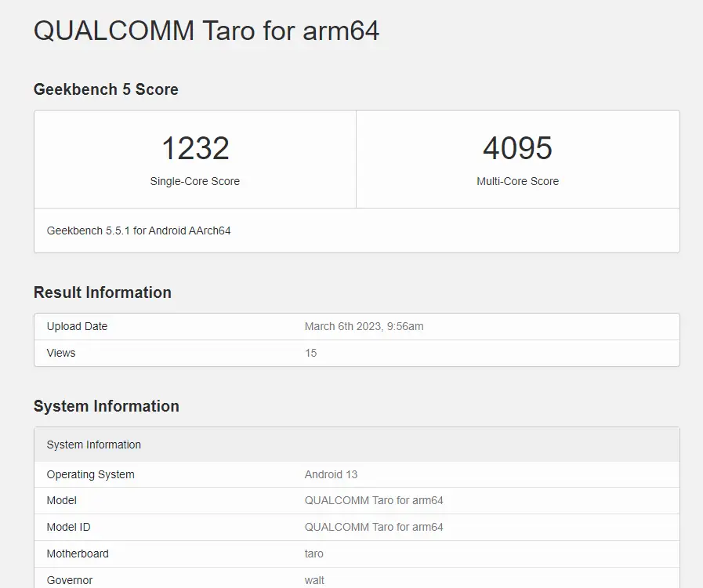Click Geekbench 5.5.1 for Android AArch64 text
Screen dimensions: 703x588
coord(139,230)
